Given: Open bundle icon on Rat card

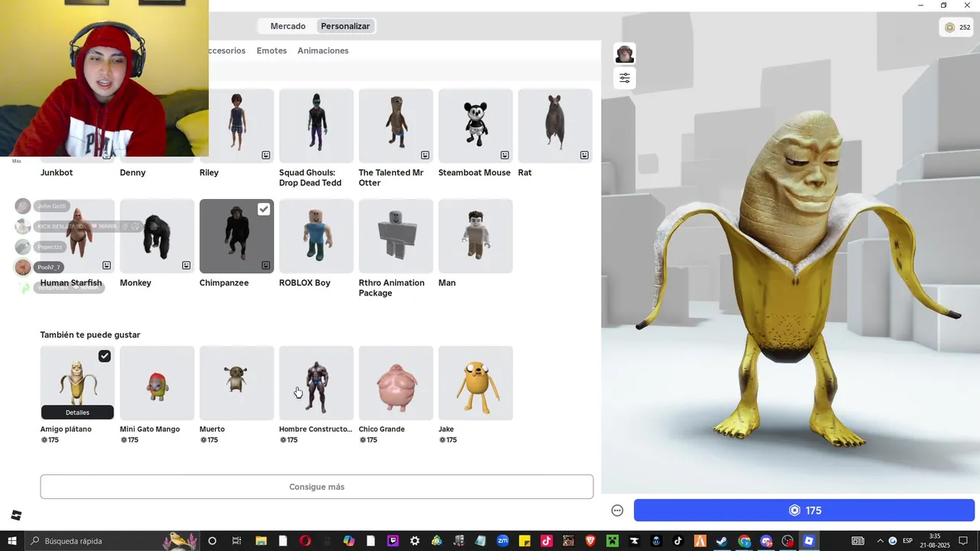Looking at the screenshot, I should (x=584, y=155).
